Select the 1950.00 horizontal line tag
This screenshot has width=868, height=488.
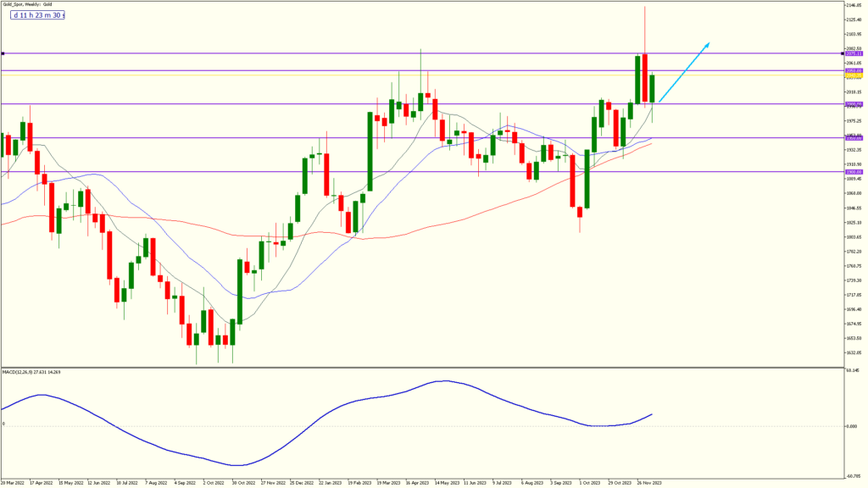(x=854, y=136)
